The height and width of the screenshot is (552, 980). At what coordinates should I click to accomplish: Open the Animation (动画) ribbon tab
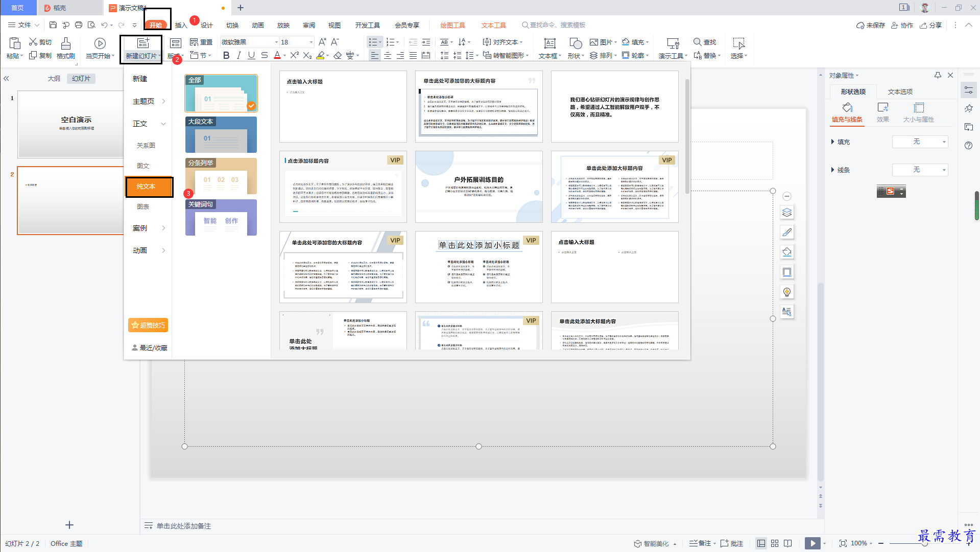258,25
